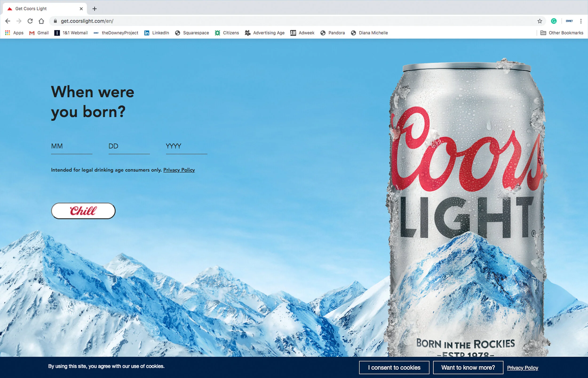Open the Chrome three-dot menu
Screen dimensions: 588x378
[x=581, y=21]
